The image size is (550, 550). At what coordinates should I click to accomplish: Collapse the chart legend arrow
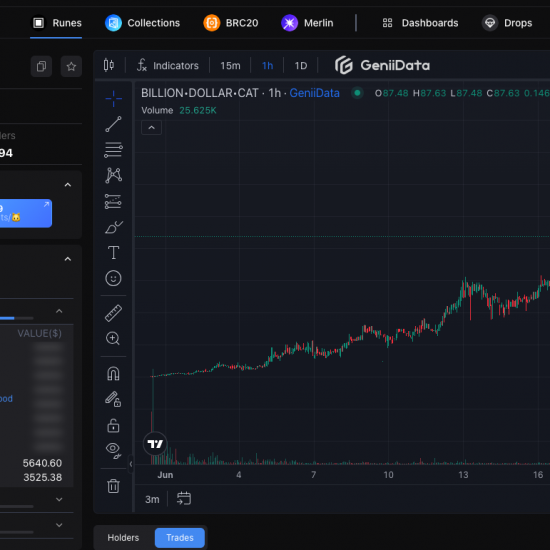pyautogui.click(x=151, y=128)
